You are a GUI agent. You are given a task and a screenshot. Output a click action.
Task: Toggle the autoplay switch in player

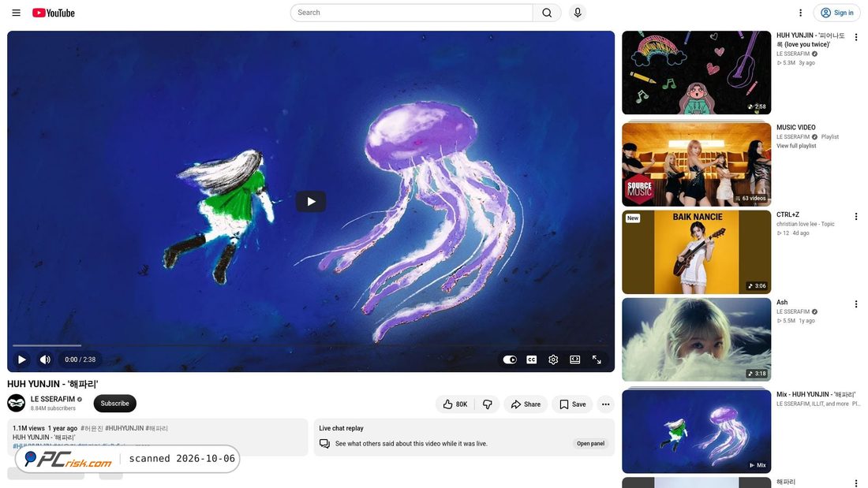tap(509, 359)
